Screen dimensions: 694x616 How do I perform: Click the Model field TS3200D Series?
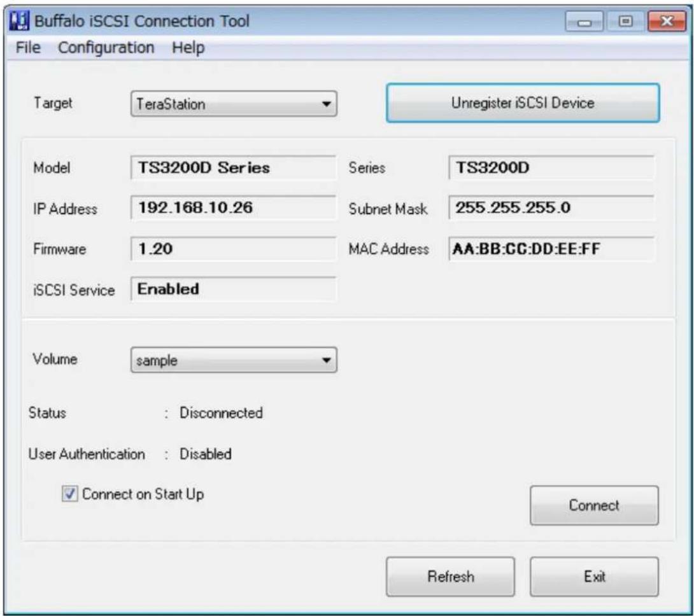(233, 168)
